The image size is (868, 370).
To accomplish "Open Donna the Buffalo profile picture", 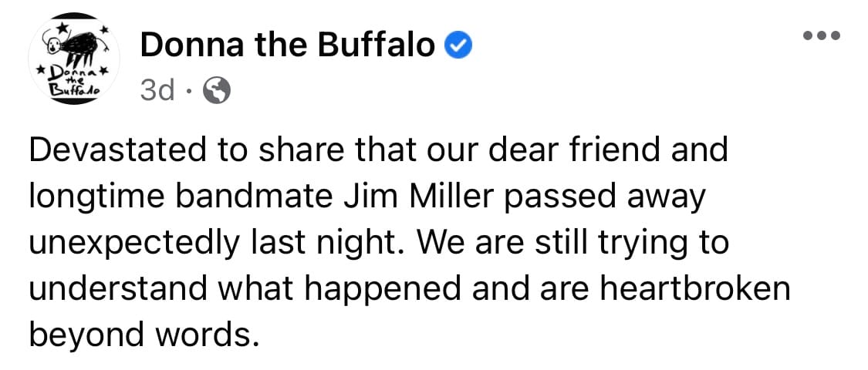I will point(73,59).
